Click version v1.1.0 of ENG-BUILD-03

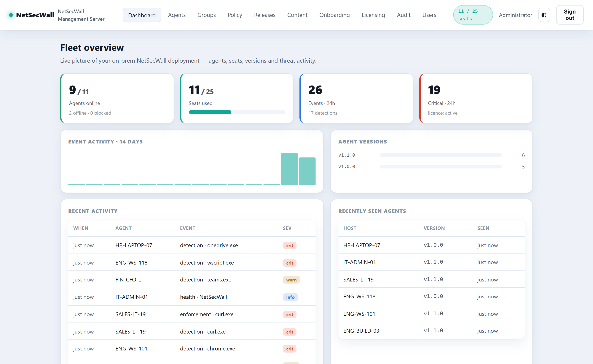point(433,331)
